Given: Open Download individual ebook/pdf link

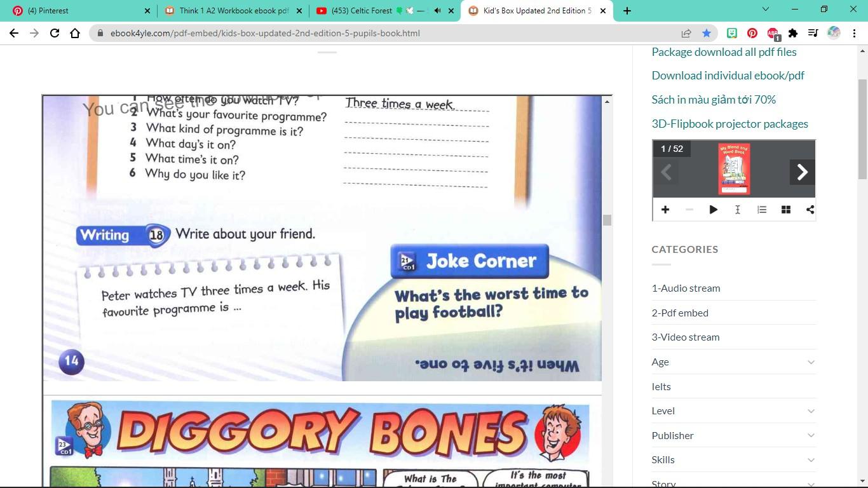Looking at the screenshot, I should (728, 76).
